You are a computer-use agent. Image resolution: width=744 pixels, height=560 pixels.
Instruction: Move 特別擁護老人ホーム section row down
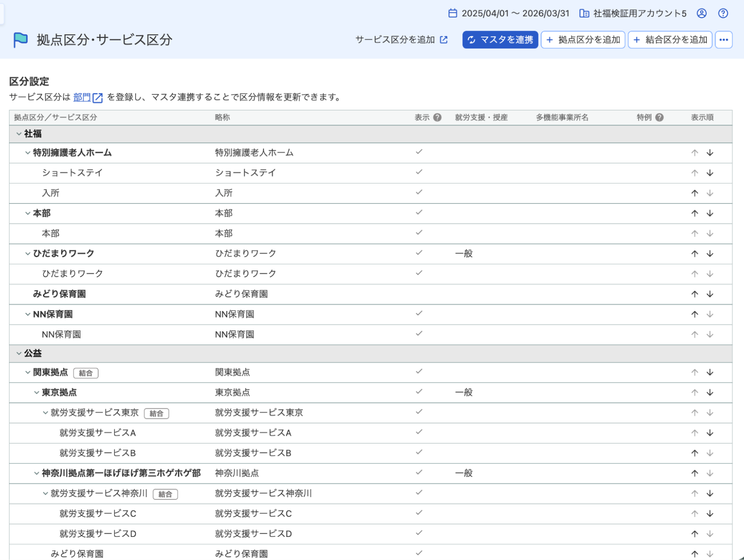710,153
